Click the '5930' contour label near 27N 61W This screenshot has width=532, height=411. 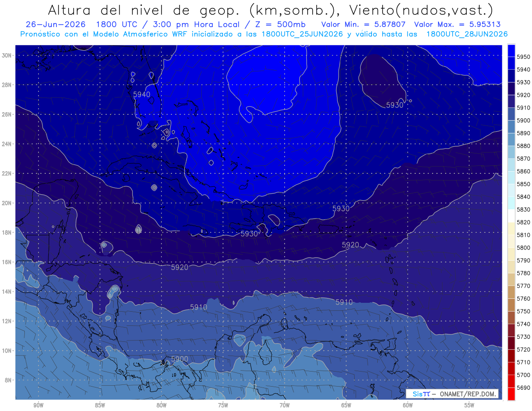395,105
